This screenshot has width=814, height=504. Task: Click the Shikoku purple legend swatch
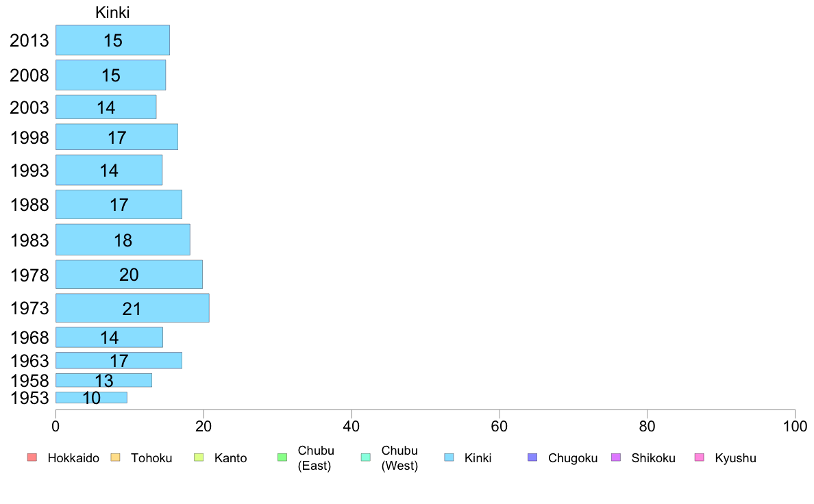616,457
